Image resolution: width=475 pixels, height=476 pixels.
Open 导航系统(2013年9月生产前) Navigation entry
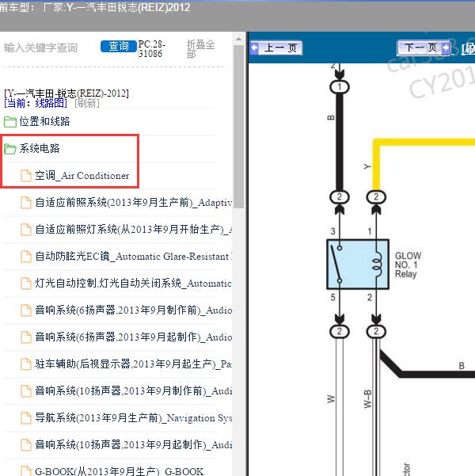tap(134, 417)
